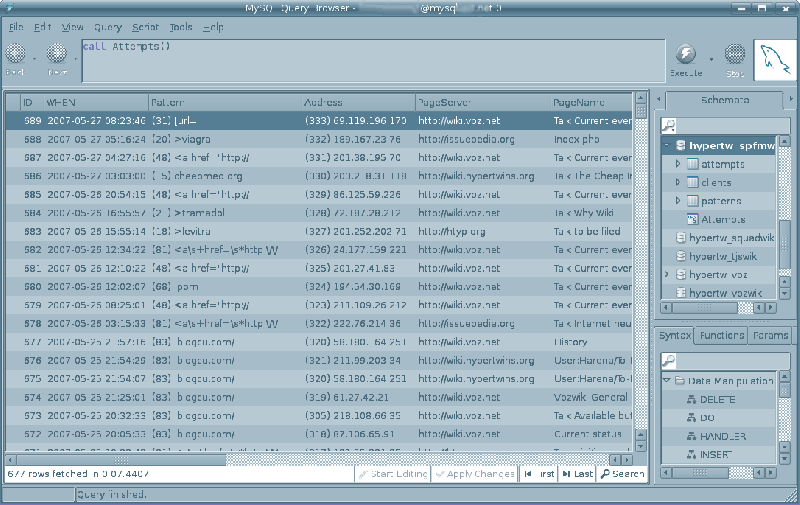This screenshot has height=505, width=800.
Task: Expand the clients table node
Action: 677,182
